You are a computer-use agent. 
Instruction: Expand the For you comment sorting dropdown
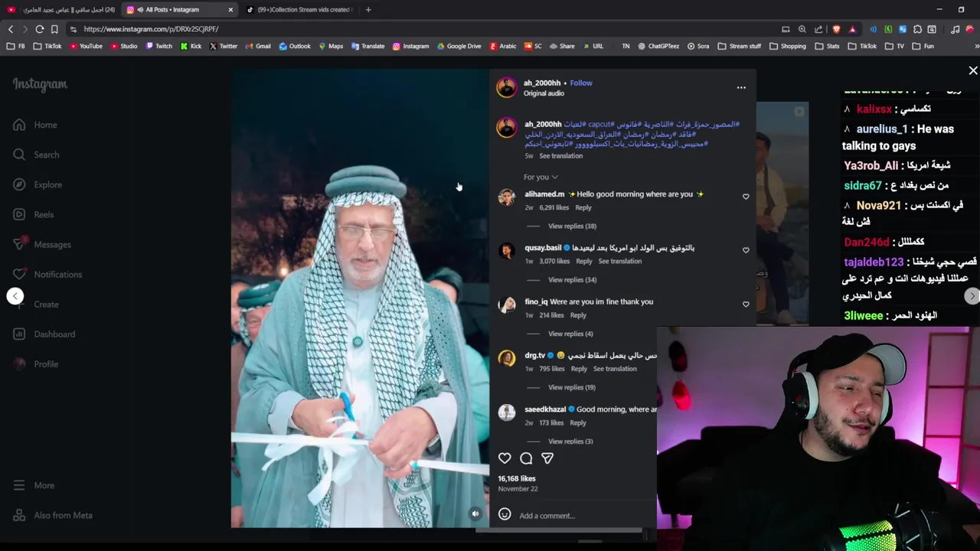[541, 177]
